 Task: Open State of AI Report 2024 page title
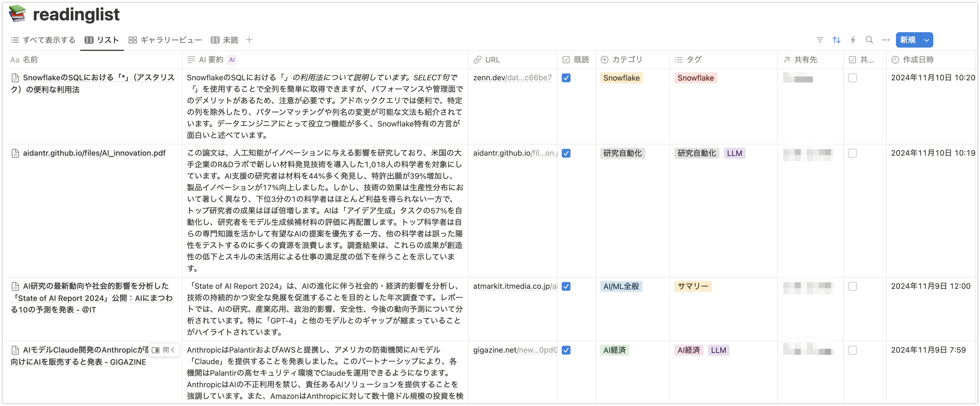(92, 298)
